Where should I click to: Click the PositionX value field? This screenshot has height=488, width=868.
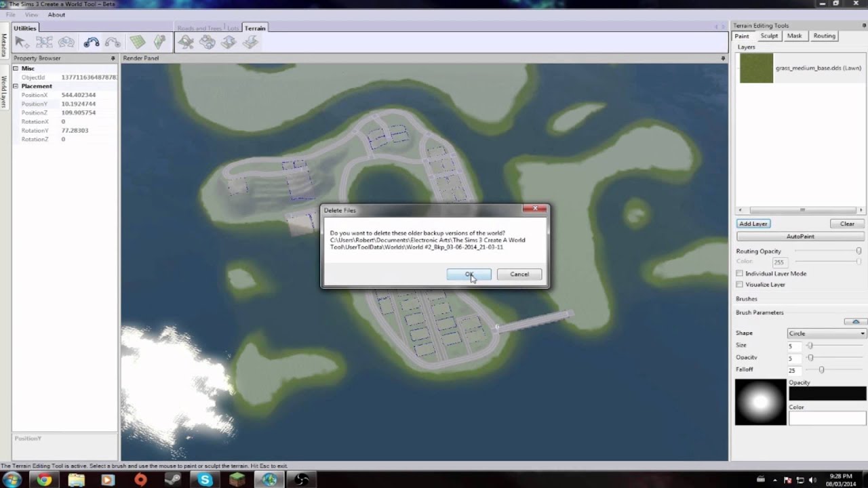coord(88,95)
